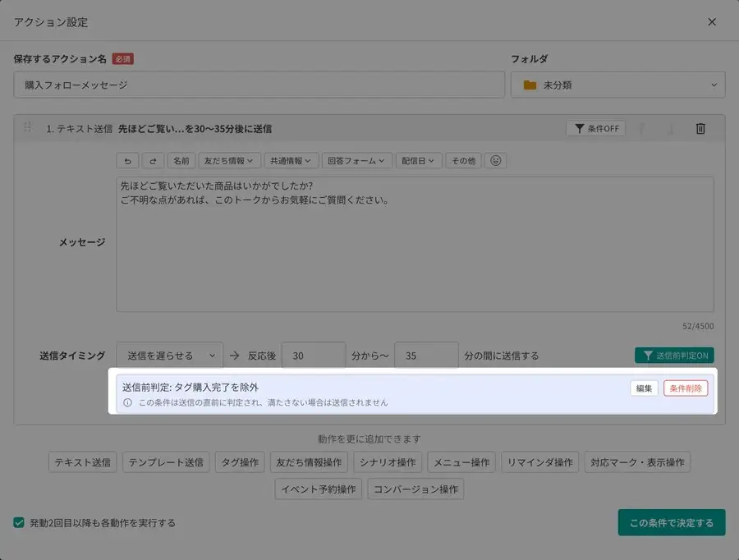Click the 35 minutes input field
Image resolution: width=739 pixels, height=560 pixels.
point(426,356)
